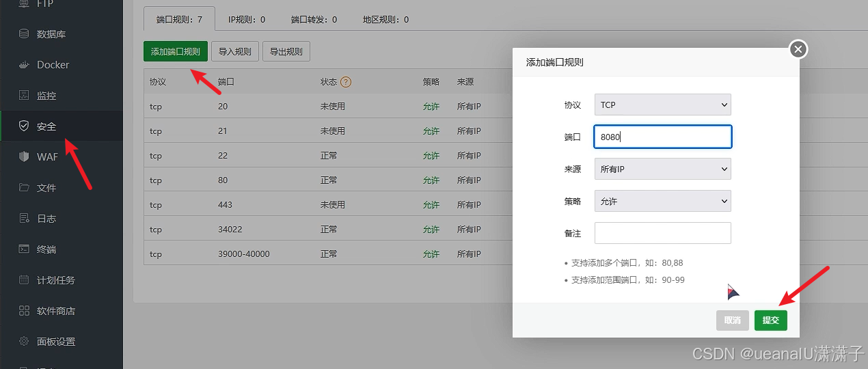
Task: Switch to the 端口规则: 7 tab
Action: [x=179, y=19]
